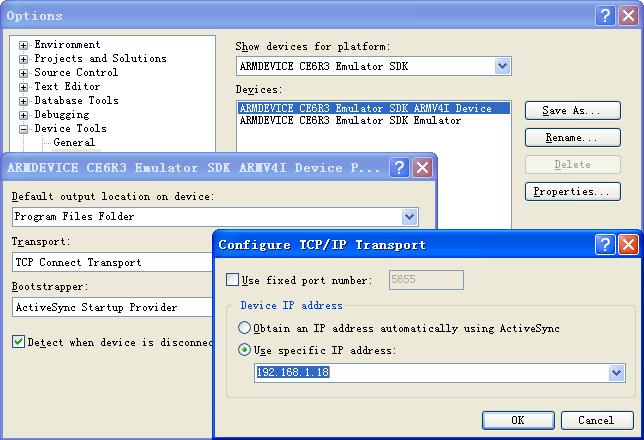This screenshot has height=440, width=644.
Task: Expand Projects and Solutions node
Action: pyautogui.click(x=23, y=59)
